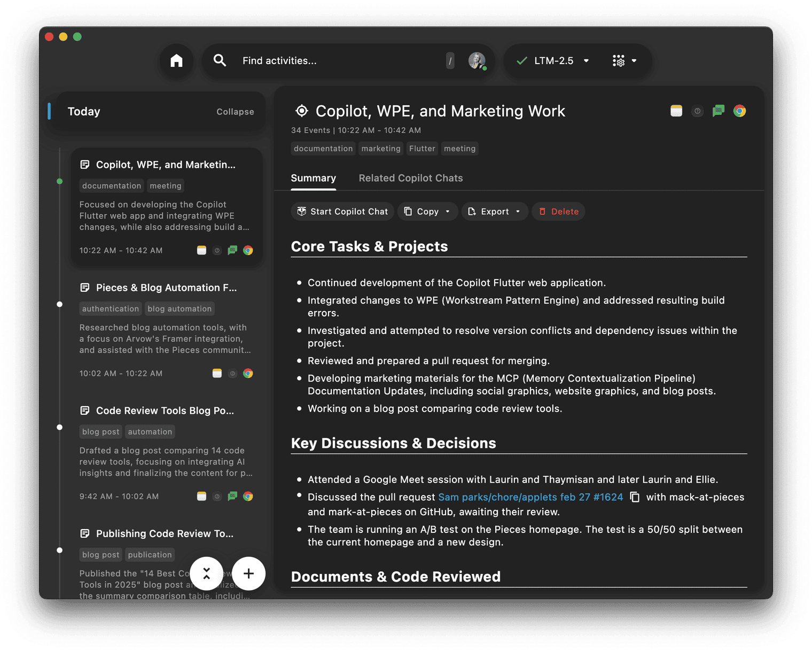Open the user profile avatar
The height and width of the screenshot is (651, 812).
pos(477,61)
